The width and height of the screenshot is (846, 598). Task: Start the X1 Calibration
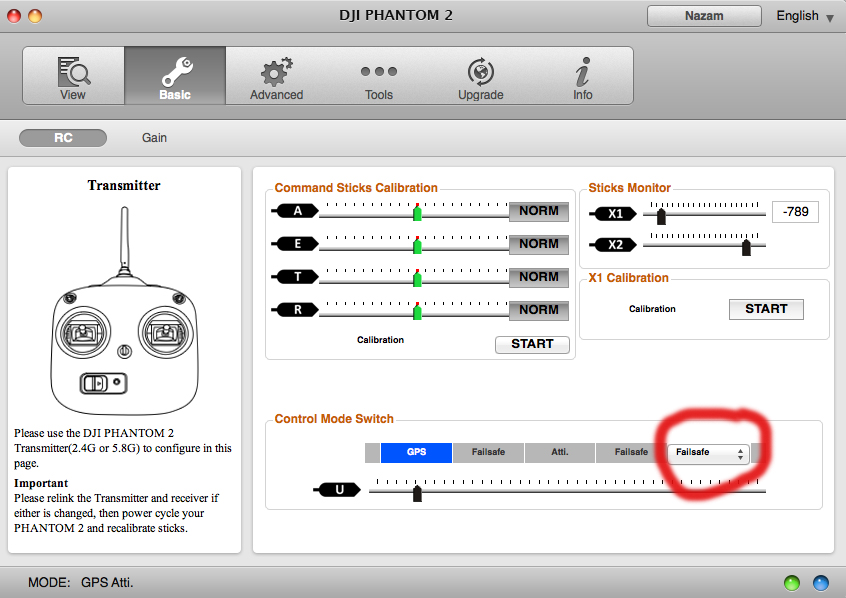pyautogui.click(x=766, y=309)
